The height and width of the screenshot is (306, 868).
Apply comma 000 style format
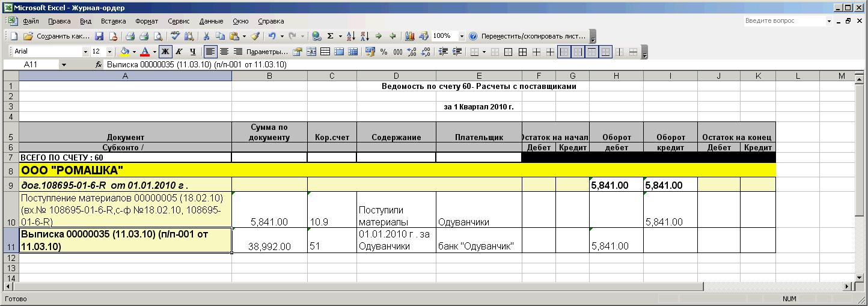[399, 52]
